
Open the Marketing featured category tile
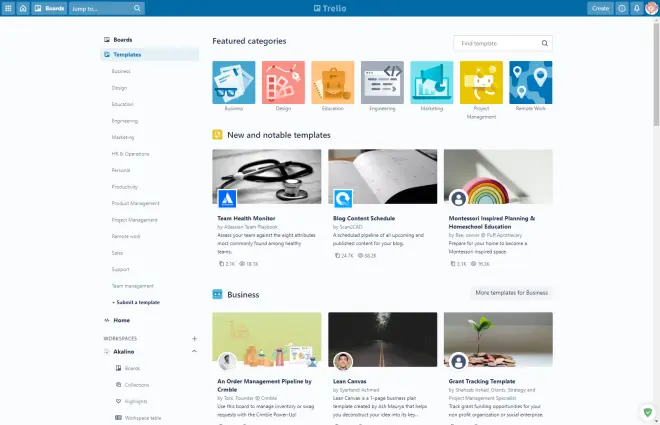[x=432, y=82]
